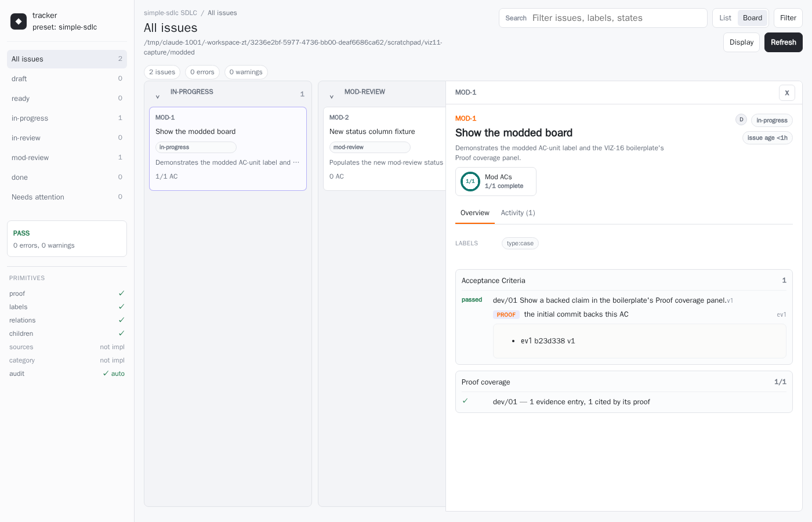812x522 pixels.
Task: Click the proof primitive checkmark in sidebar
Action: tap(121, 293)
